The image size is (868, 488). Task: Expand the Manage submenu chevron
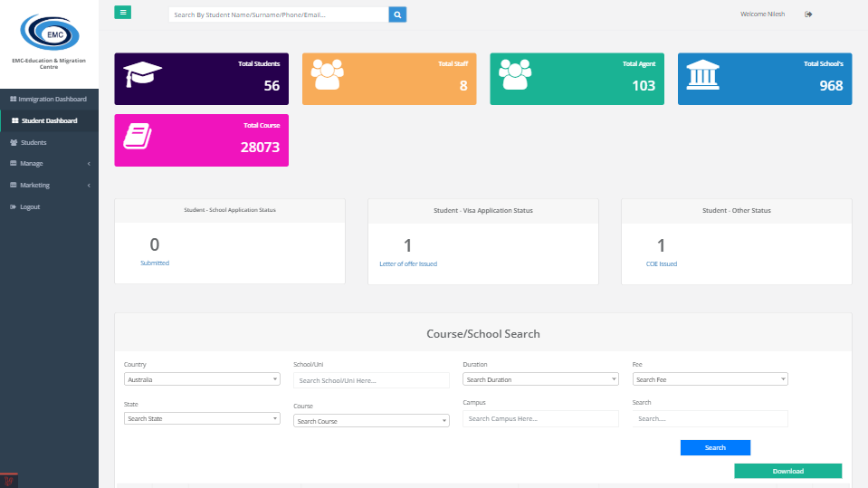89,163
